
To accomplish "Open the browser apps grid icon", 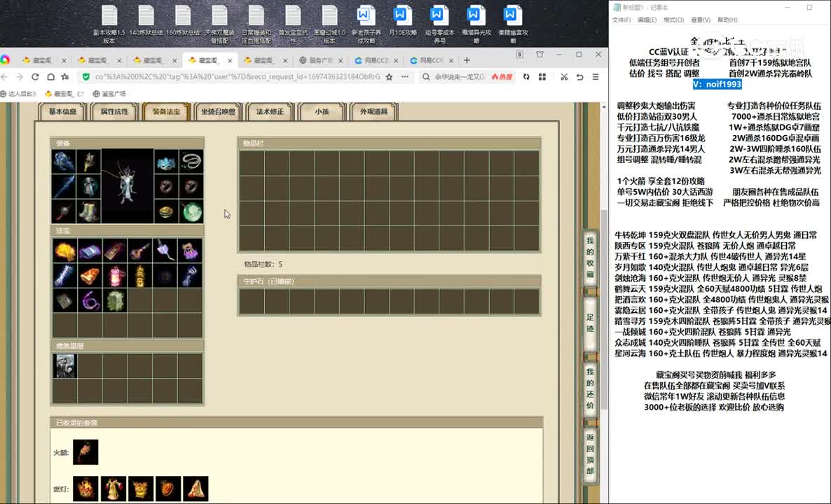I will [542, 77].
